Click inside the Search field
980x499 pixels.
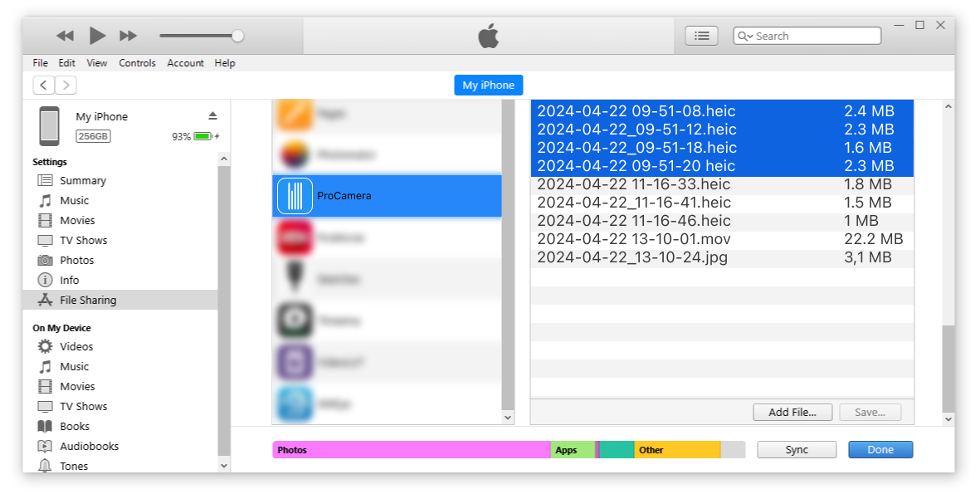coord(813,36)
